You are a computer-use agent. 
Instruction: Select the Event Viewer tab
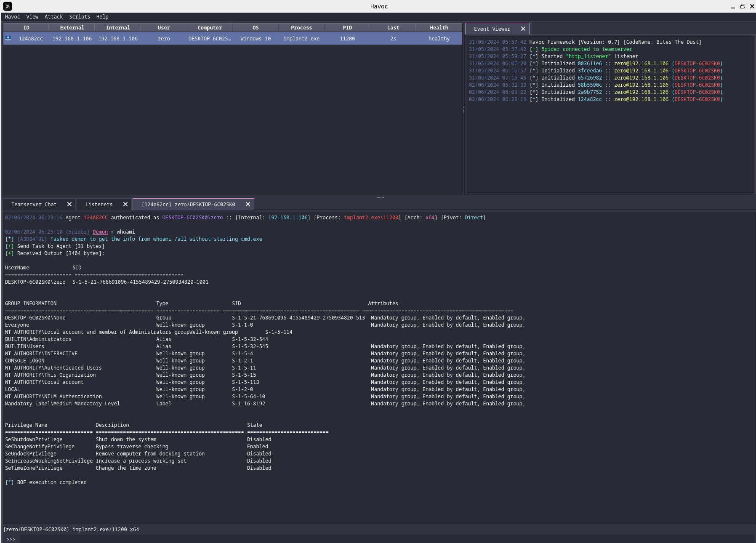point(492,29)
